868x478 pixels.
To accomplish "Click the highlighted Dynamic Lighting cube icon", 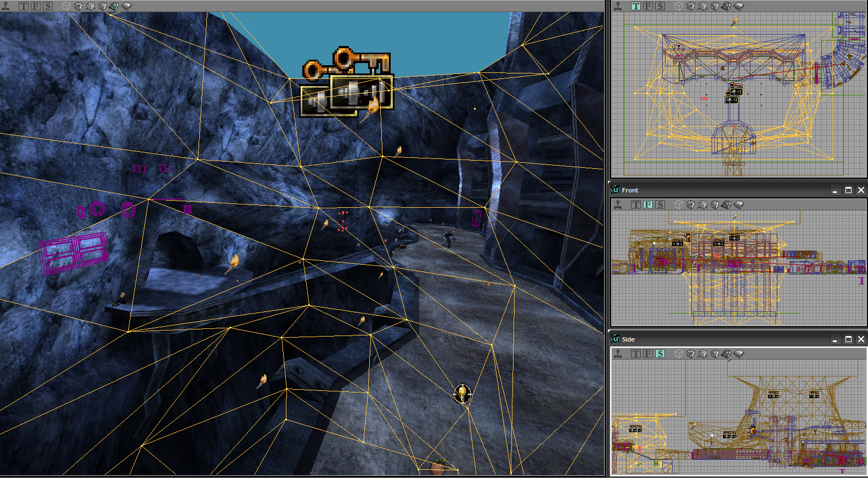I will [114, 6].
